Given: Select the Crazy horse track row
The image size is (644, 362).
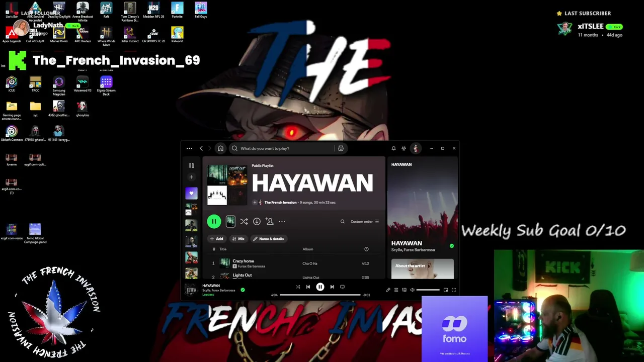Looking at the screenshot, I should [294, 263].
